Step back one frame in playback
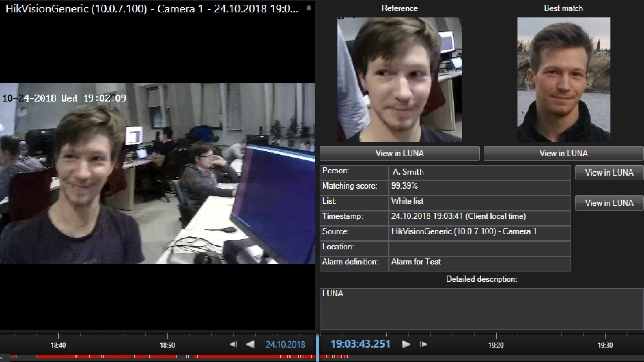This screenshot has width=644, height=362. coord(233,344)
